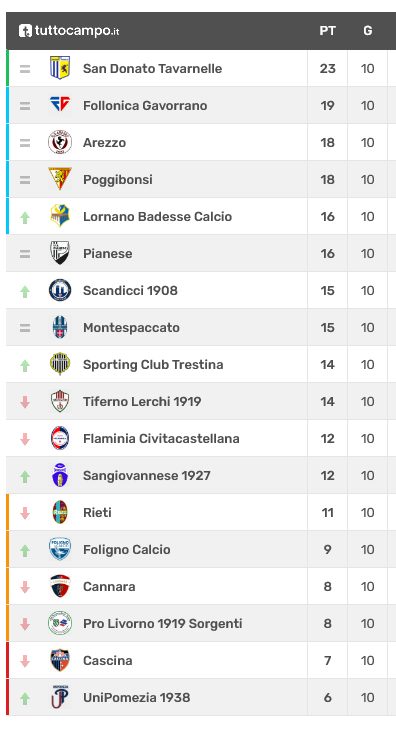Click Rieti team crest

pyautogui.click(x=60, y=512)
